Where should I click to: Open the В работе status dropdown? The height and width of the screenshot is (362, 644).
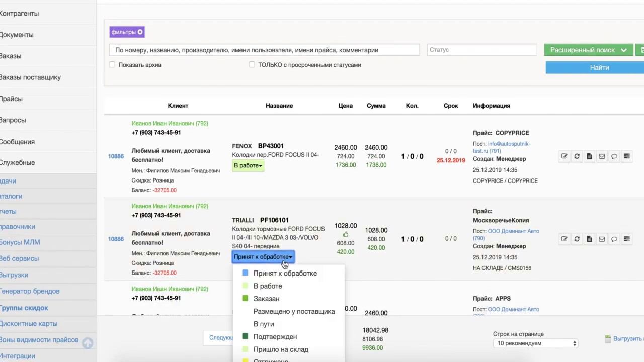248,165
